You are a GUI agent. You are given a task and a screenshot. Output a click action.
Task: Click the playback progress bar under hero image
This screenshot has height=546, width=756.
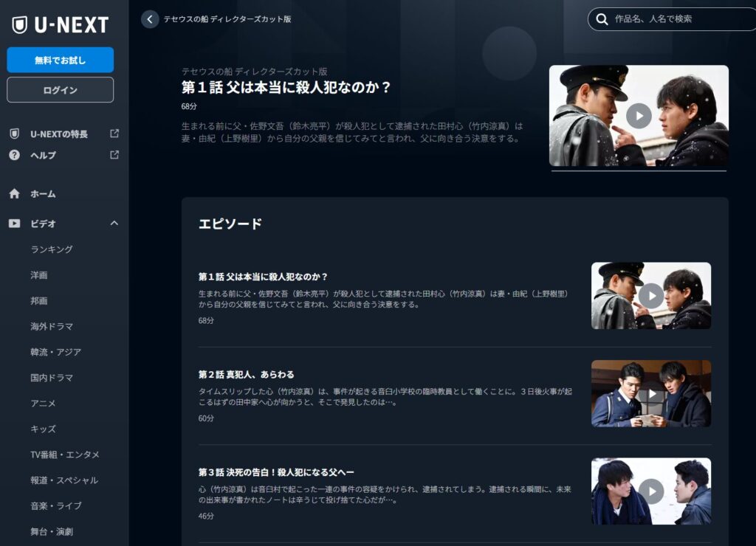[639, 170]
